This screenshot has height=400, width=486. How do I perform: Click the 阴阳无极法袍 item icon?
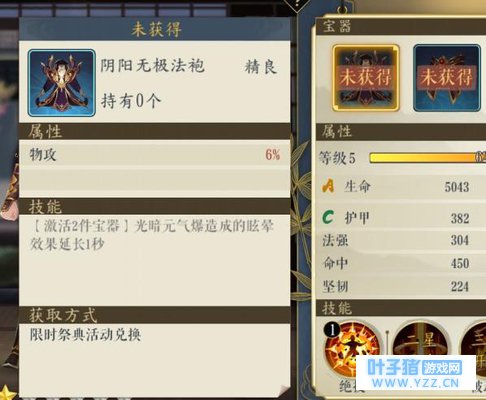coord(62,83)
